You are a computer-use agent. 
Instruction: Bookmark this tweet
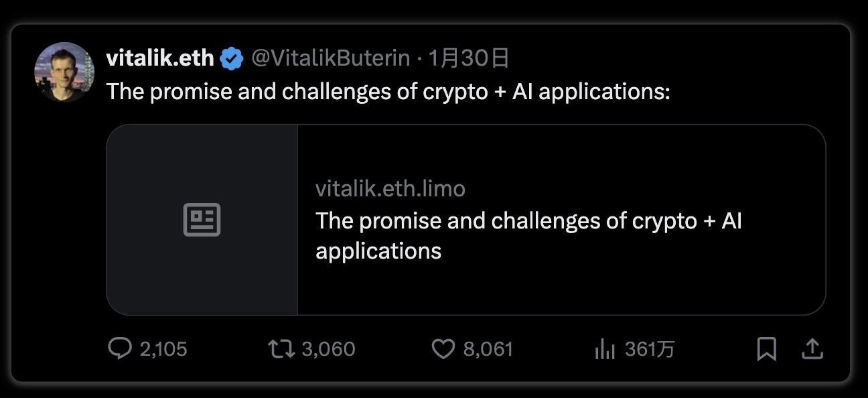[x=766, y=348]
